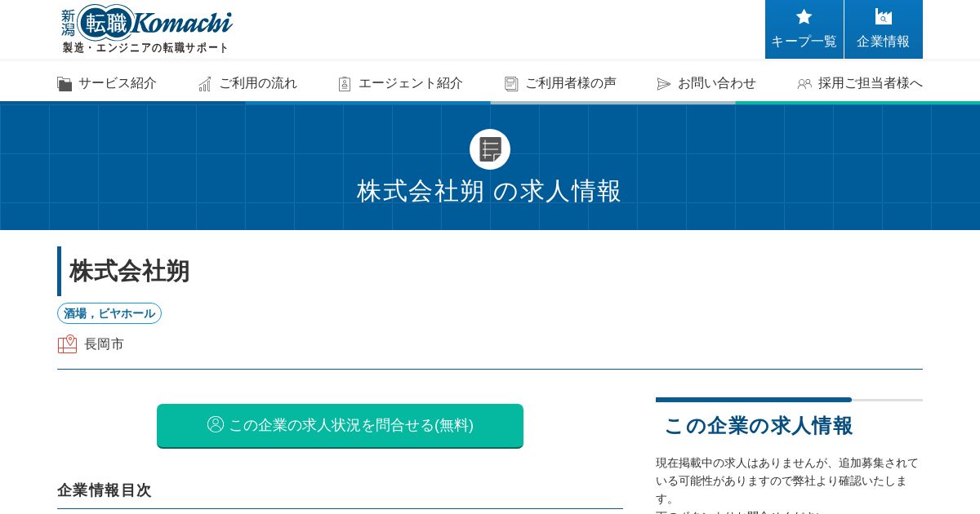Click the document icon beside ご利用者様の声

511,83
